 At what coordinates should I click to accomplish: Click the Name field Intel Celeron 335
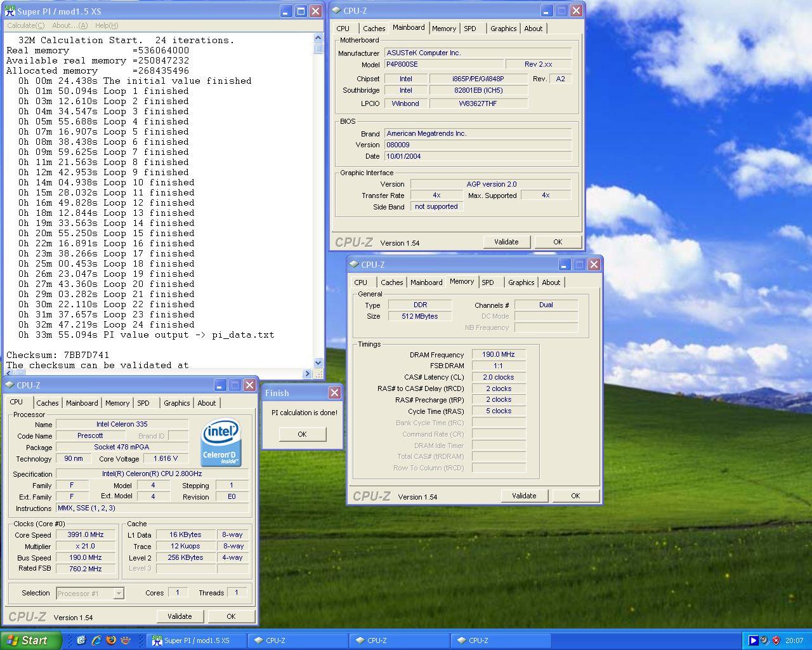point(122,424)
